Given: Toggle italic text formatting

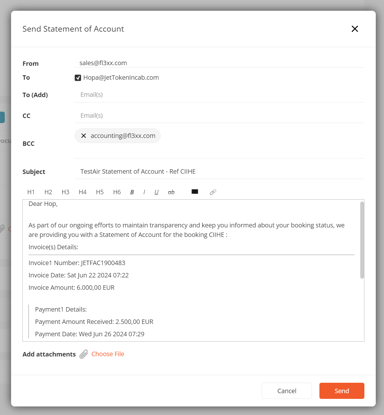Looking at the screenshot, I should coord(144,192).
